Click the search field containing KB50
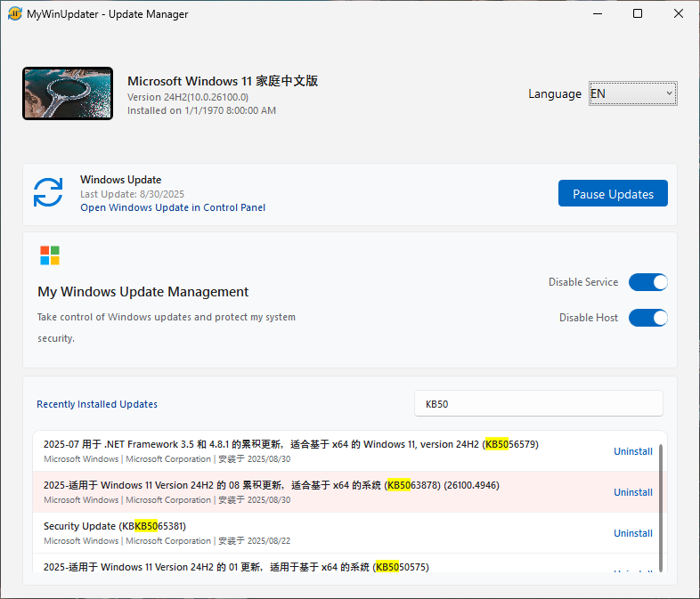Viewport: 700px width, 599px height. coord(539,404)
